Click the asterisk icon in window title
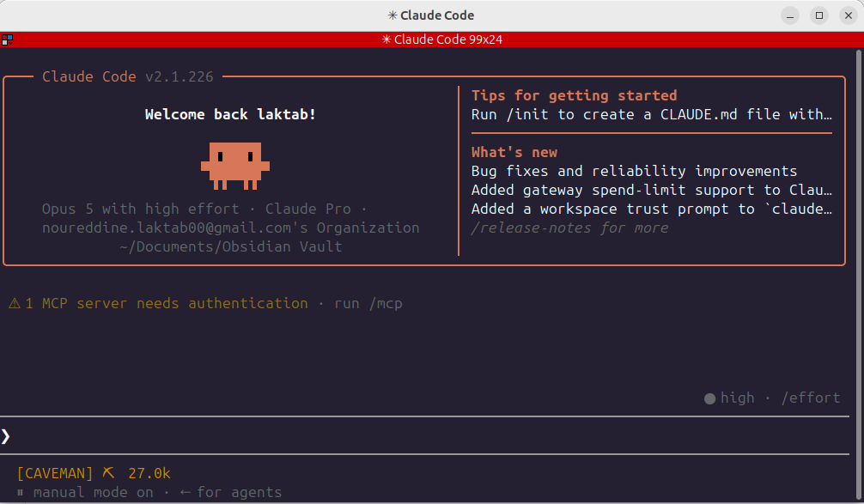Image resolution: width=864 pixels, height=504 pixels. tap(392, 15)
